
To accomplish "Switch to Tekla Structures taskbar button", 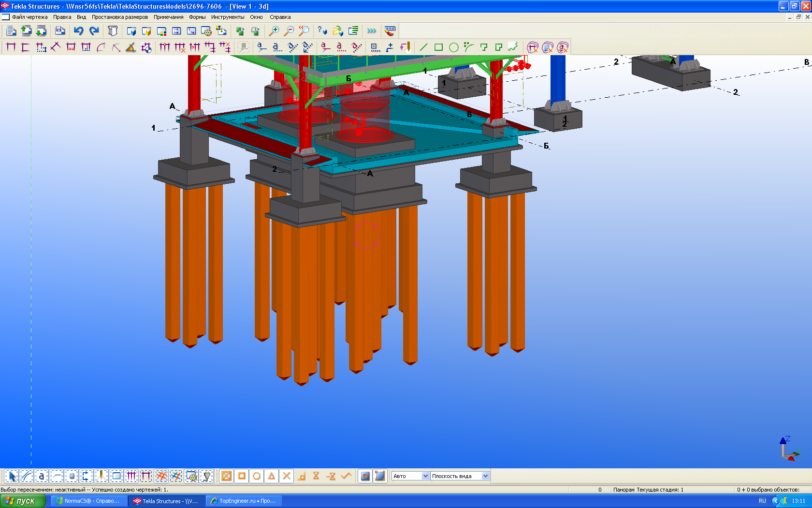I will coord(166,501).
